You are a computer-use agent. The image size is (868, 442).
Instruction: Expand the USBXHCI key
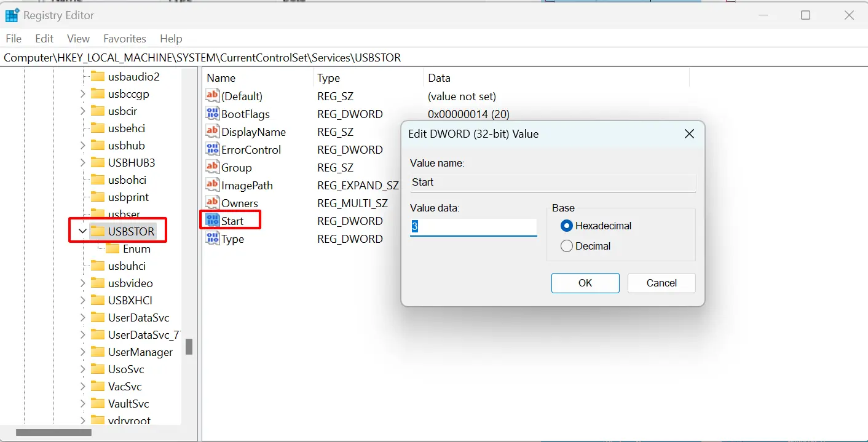(x=83, y=300)
